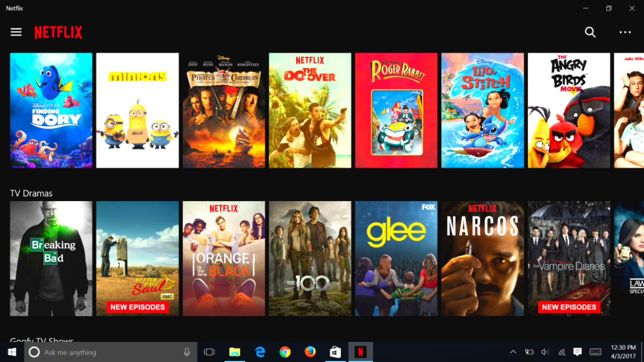Click the Netflix logo
Viewport: 644px width, 362px height.
[58, 33]
